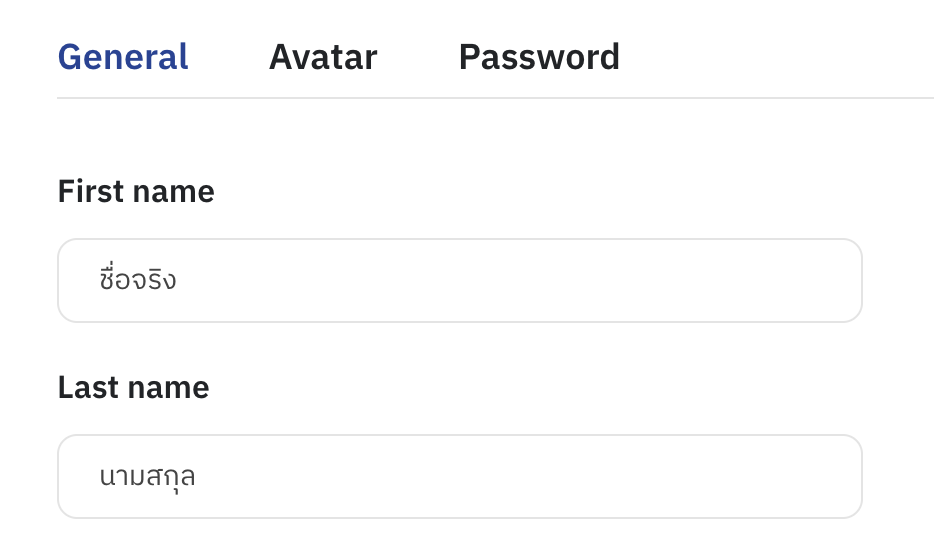Viewport: 934px width, 550px height.
Task: Click the "Last name" label text
Action: 133,387
